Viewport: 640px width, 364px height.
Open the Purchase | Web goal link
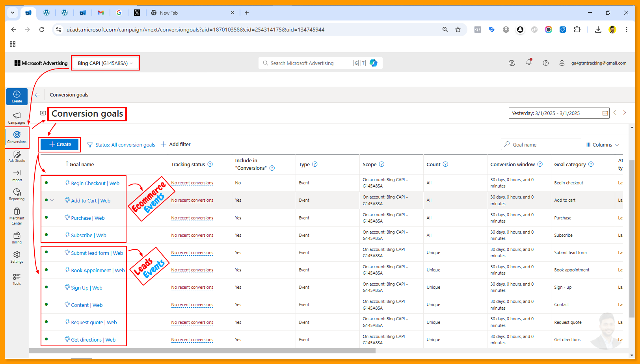[87, 218]
